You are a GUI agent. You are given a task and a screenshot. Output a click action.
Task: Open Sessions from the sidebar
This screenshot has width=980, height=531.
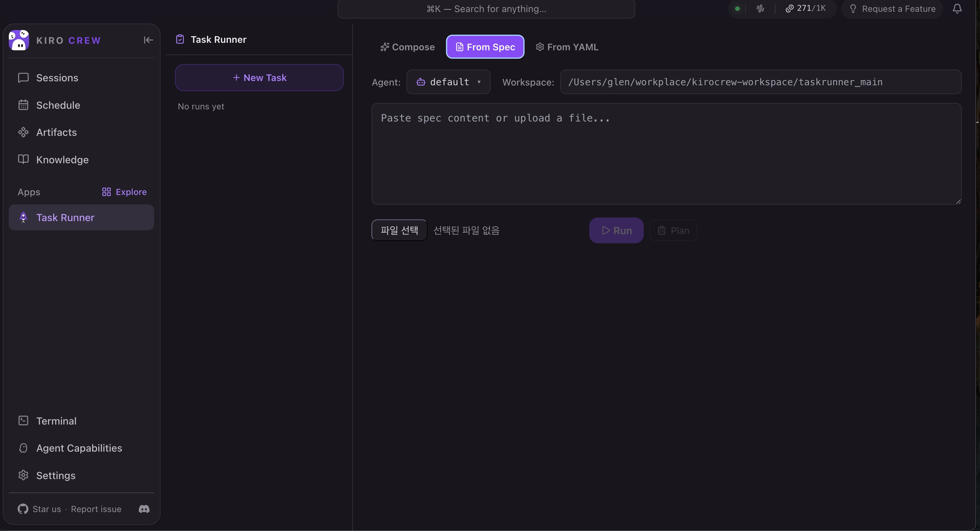(x=81, y=78)
